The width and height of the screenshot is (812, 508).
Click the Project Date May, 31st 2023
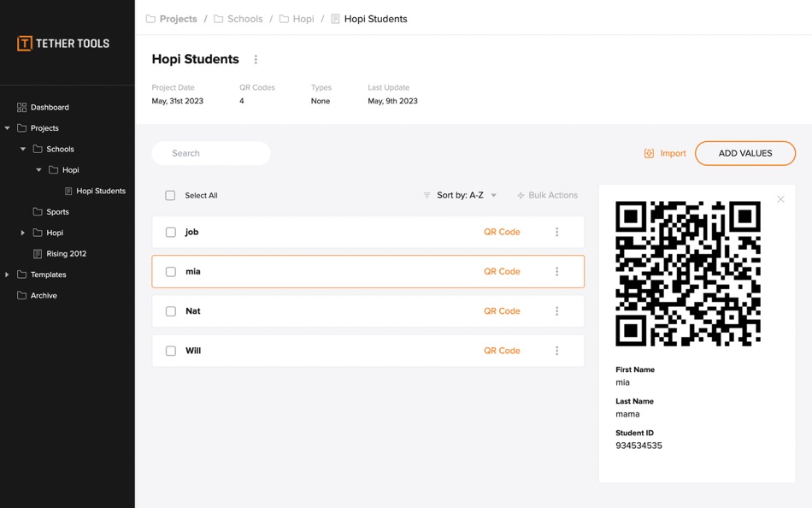tap(177, 101)
